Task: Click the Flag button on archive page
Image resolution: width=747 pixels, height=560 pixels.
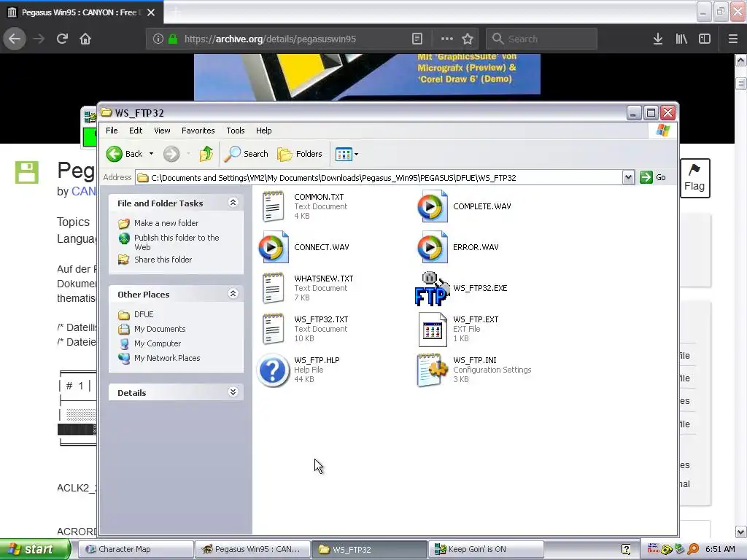Action: point(694,178)
